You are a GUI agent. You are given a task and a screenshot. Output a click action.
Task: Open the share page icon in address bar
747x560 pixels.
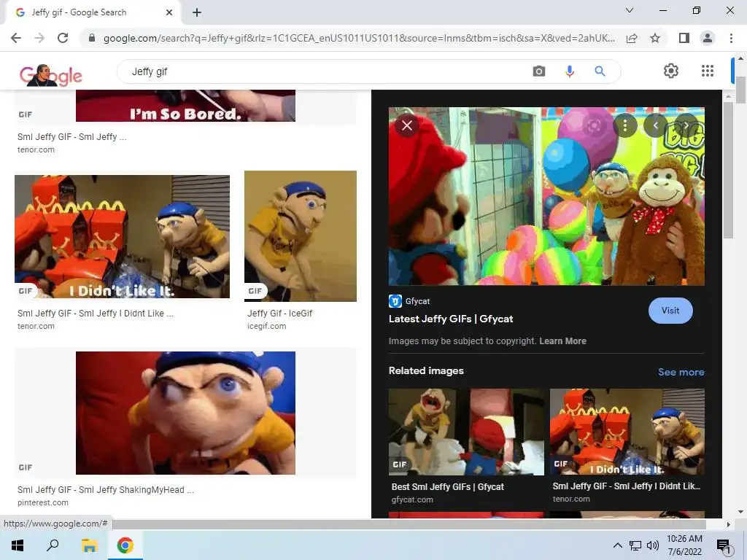[x=632, y=38]
